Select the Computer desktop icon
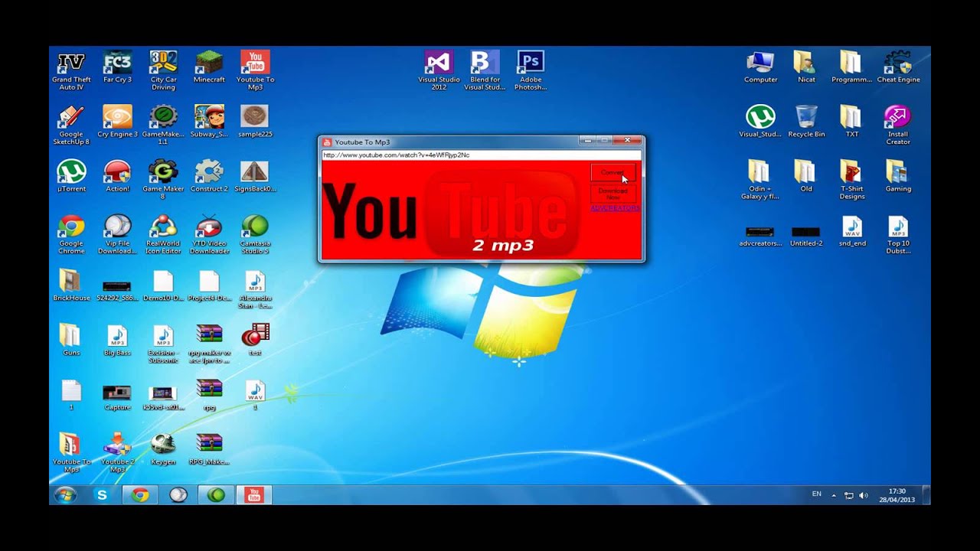The width and height of the screenshot is (980, 551). [760, 67]
